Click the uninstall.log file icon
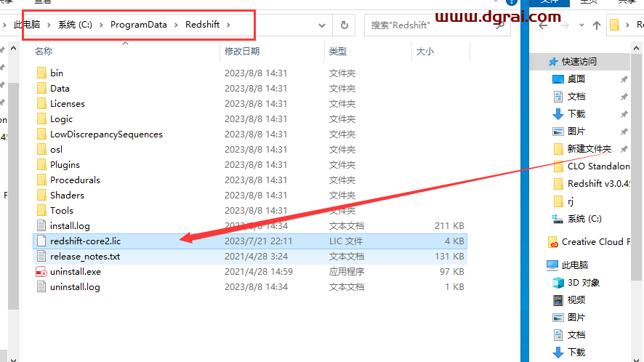644x362 pixels. 41,287
